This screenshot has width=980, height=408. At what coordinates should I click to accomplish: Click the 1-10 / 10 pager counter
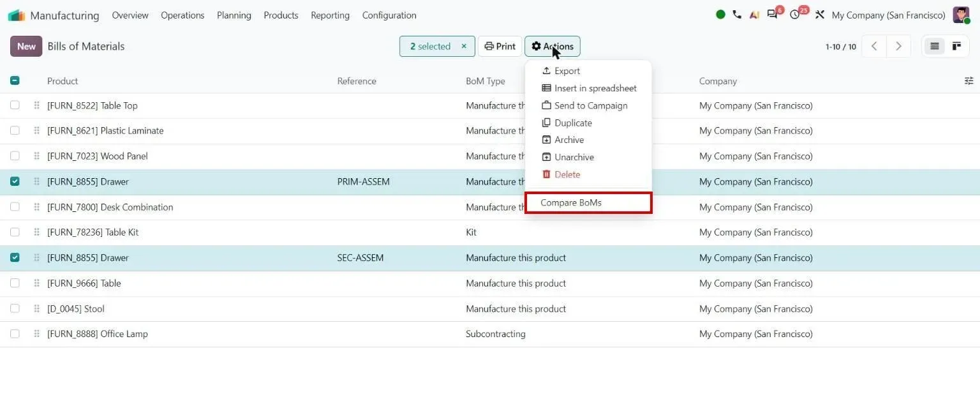841,47
